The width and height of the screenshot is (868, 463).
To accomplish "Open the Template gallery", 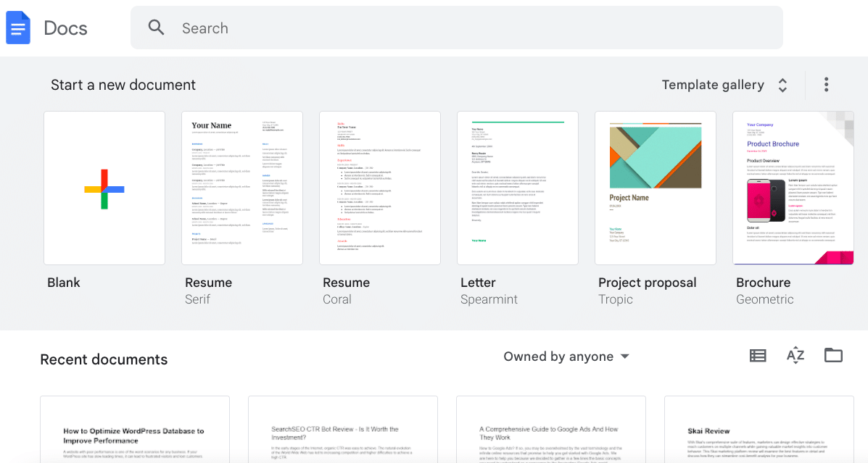I will click(x=713, y=85).
